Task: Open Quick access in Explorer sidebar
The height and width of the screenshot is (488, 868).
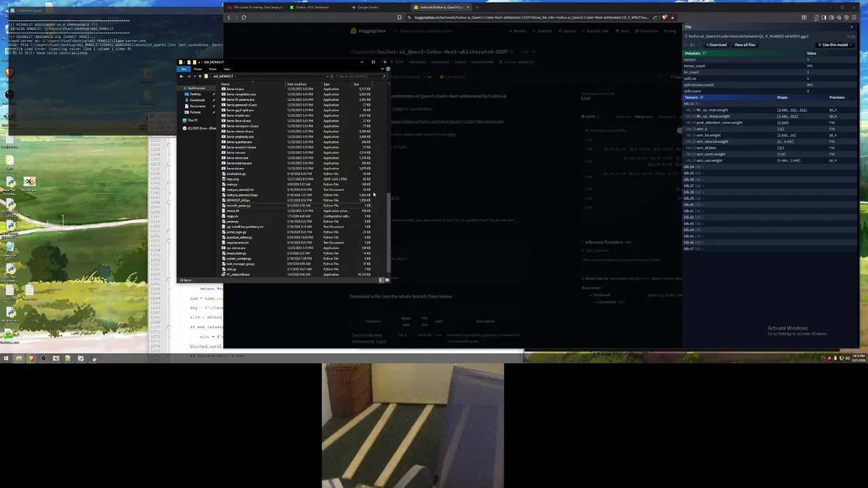Action: pyautogui.click(x=196, y=88)
